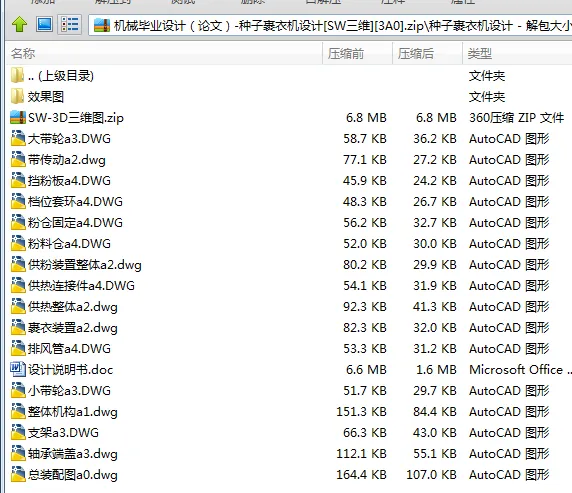The image size is (572, 493).
Task: Switch to large icon view
Action: (45, 25)
